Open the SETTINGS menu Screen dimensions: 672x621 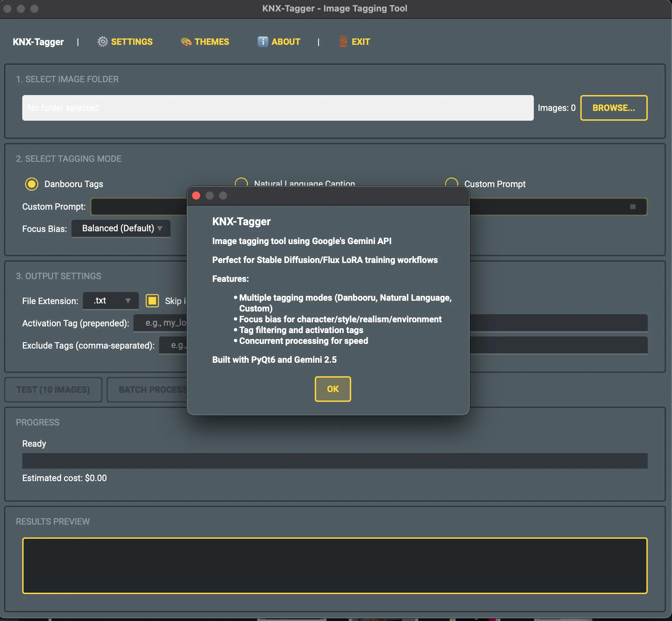(x=132, y=41)
